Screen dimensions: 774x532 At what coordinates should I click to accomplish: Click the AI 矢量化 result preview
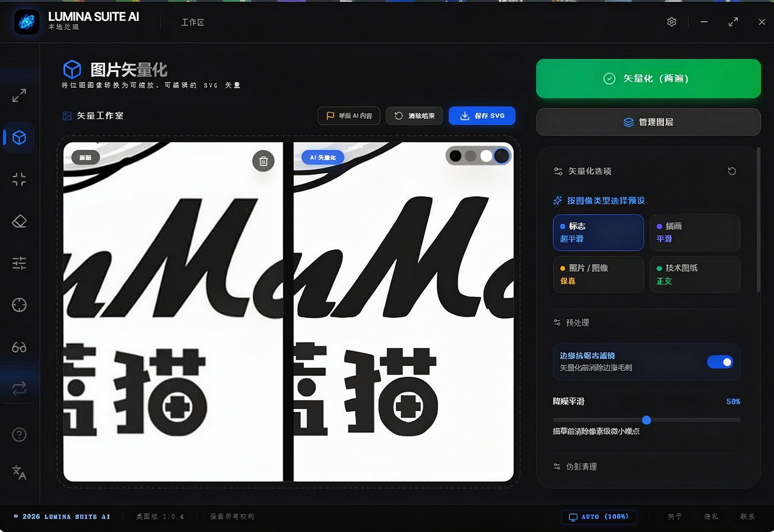point(404,312)
